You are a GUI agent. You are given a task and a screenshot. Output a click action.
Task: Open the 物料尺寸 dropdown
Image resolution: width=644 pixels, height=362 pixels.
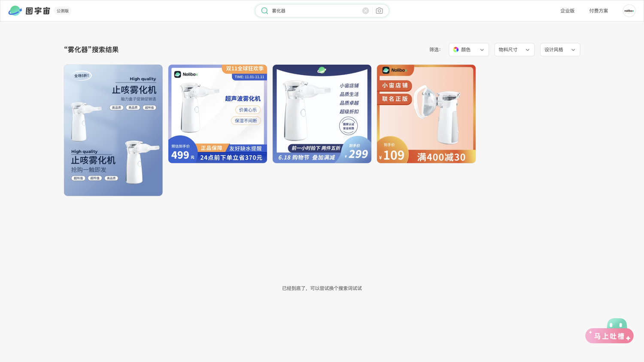[x=514, y=50]
